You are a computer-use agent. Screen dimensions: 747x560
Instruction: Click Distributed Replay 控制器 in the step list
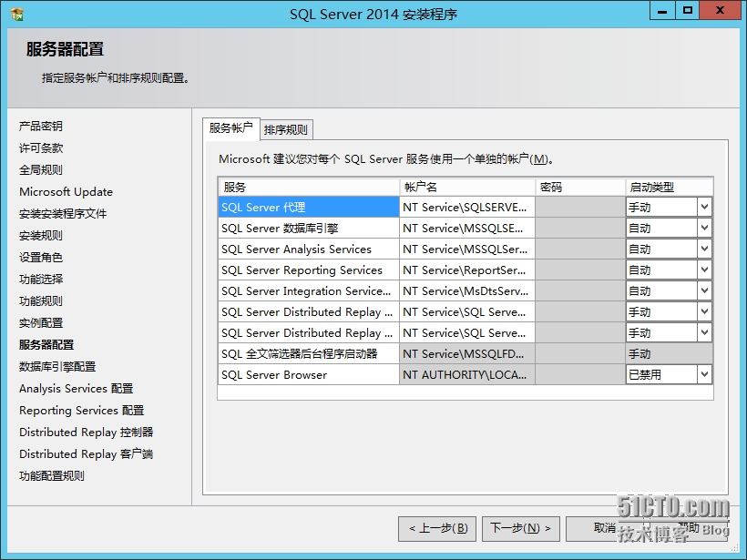[x=87, y=433]
